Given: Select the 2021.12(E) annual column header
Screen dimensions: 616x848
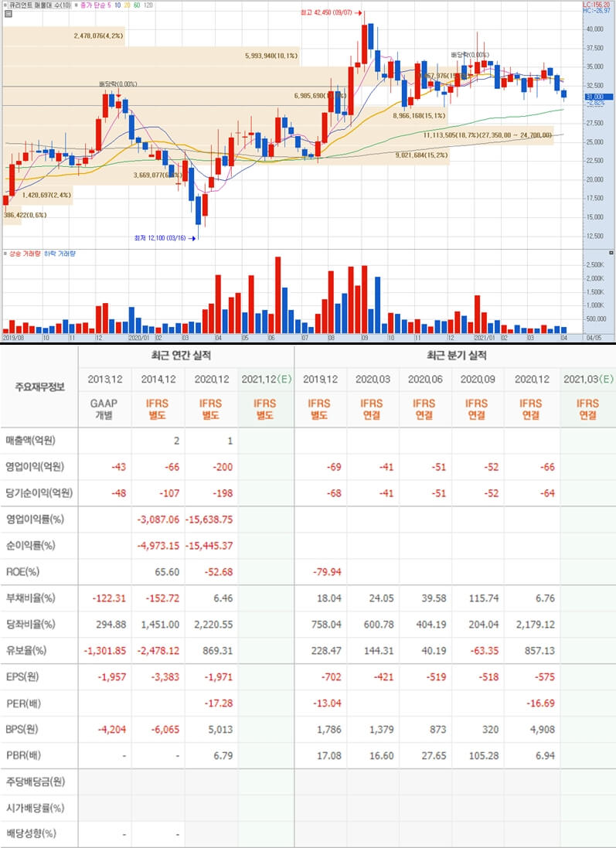Looking at the screenshot, I should click(x=266, y=379).
